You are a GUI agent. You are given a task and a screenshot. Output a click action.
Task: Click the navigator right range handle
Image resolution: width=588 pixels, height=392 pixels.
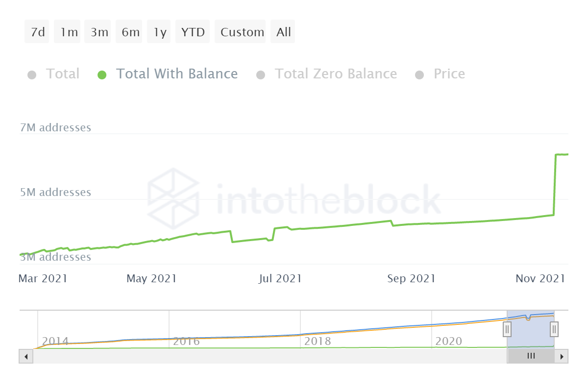click(554, 329)
